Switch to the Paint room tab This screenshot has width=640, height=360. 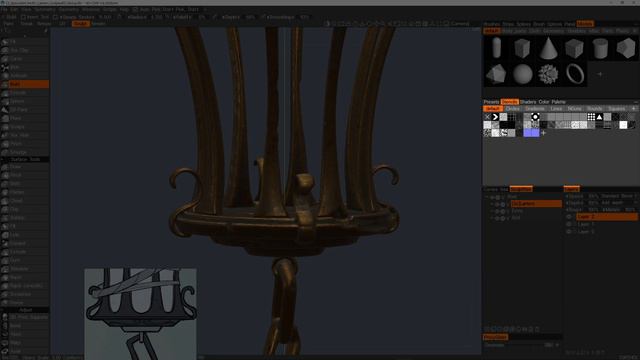click(9, 24)
